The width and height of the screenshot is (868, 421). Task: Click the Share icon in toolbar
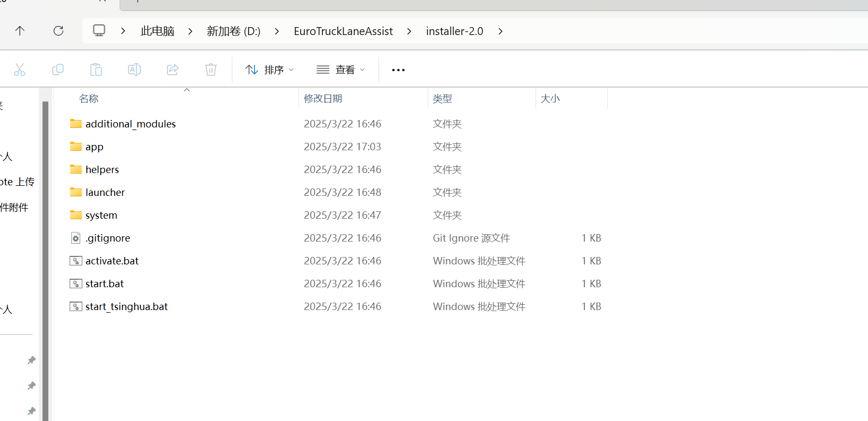[173, 70]
